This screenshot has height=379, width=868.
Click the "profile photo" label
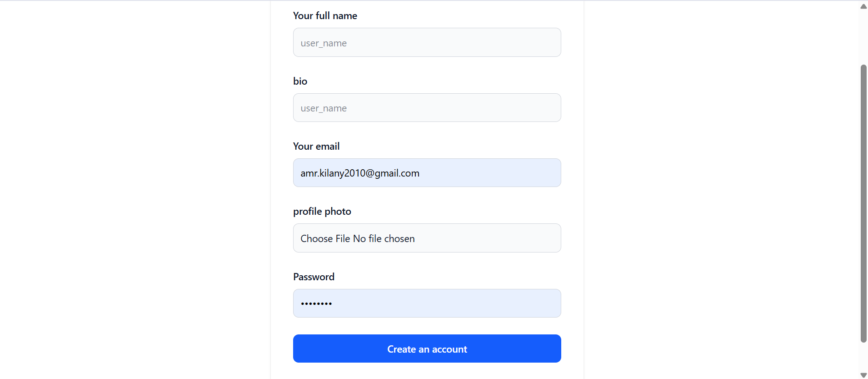click(x=322, y=212)
